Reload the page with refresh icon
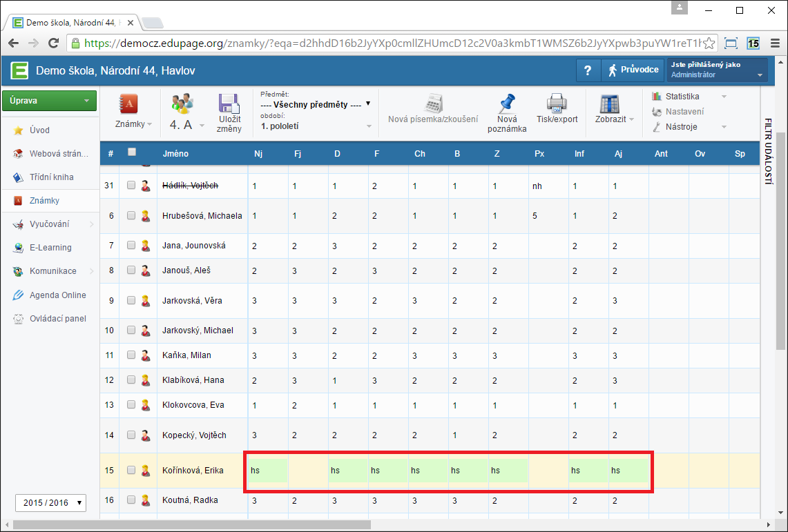The image size is (788, 532). (x=54, y=43)
